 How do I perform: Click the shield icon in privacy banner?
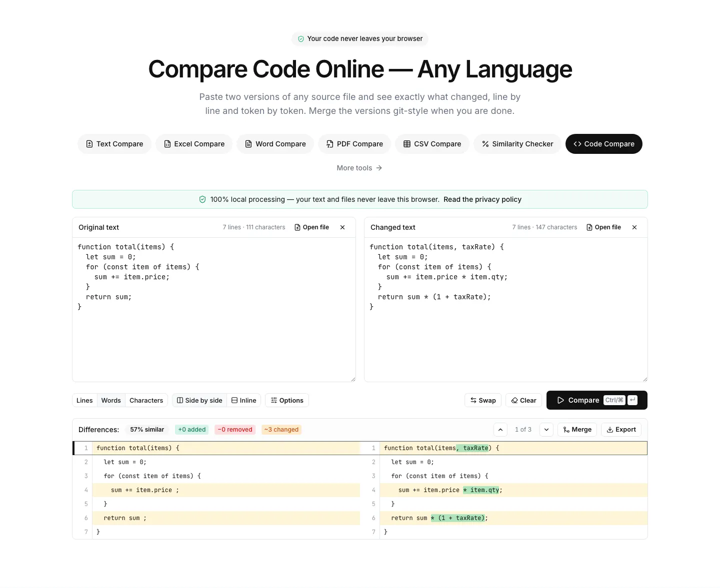(202, 199)
